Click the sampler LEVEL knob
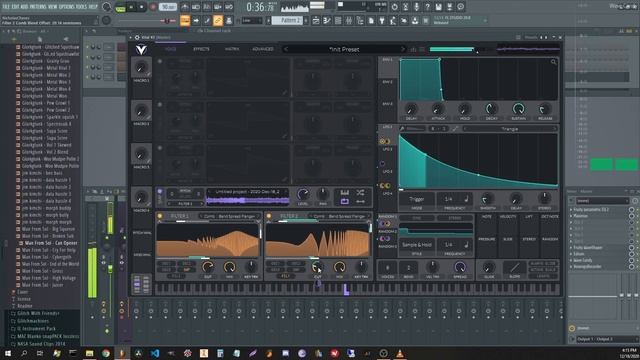 click(303, 194)
